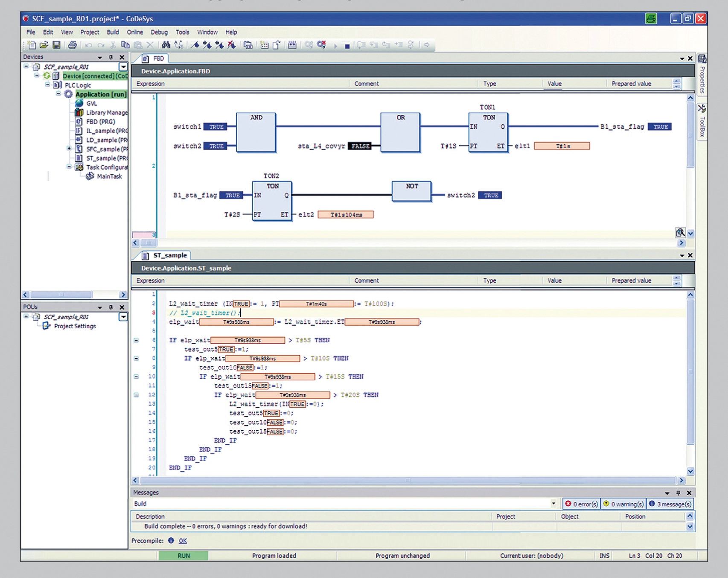Pin the Devices panel
The image size is (728, 578).
coord(111,57)
